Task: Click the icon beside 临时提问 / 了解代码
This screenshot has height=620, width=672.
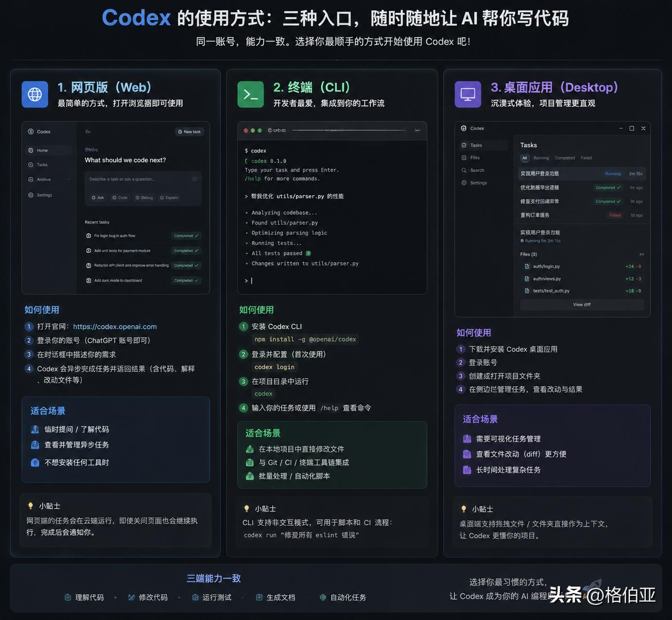Action: 35,429
